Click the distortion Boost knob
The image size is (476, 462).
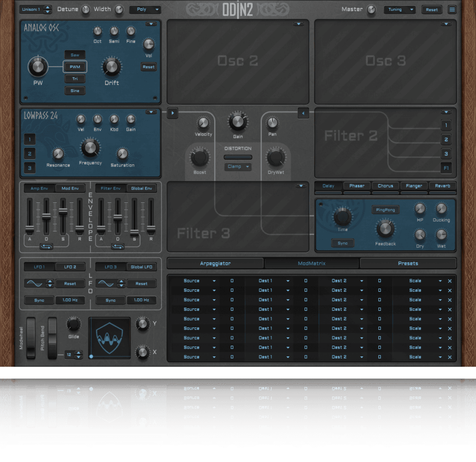pyautogui.click(x=199, y=157)
